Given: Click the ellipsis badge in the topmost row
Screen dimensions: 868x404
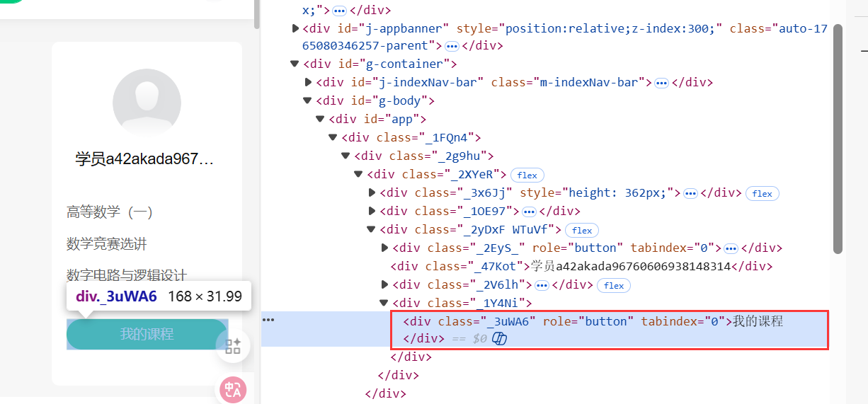Looking at the screenshot, I should [x=339, y=11].
